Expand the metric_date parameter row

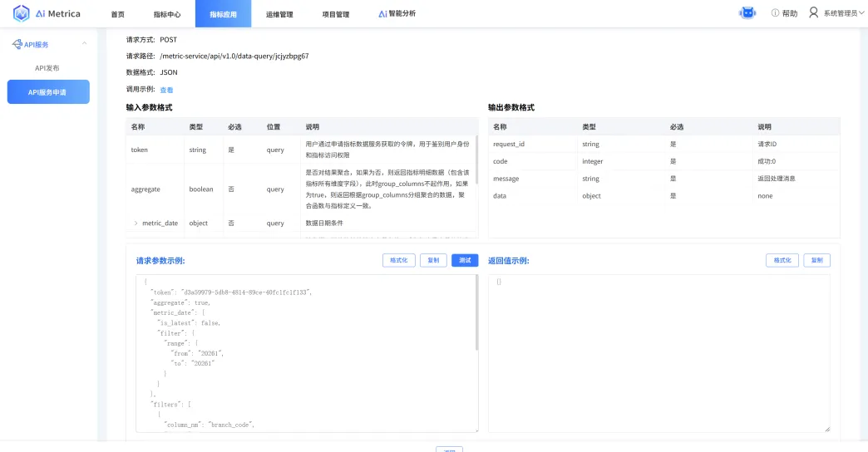[136, 223]
